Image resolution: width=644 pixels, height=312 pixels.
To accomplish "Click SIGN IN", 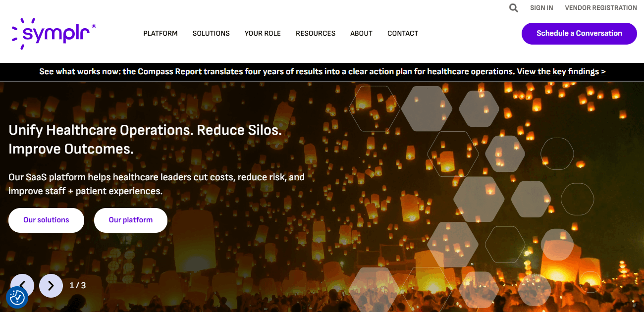I will 541,7.
